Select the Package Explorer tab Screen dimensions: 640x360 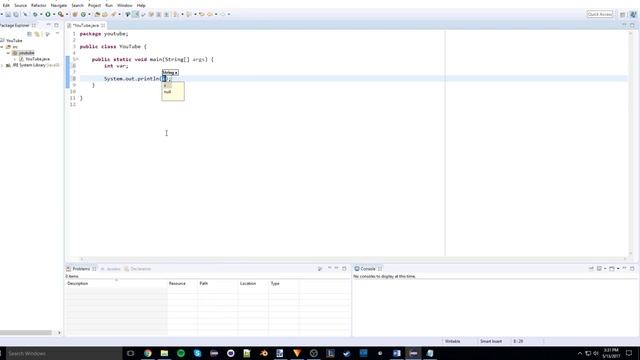tap(16, 25)
